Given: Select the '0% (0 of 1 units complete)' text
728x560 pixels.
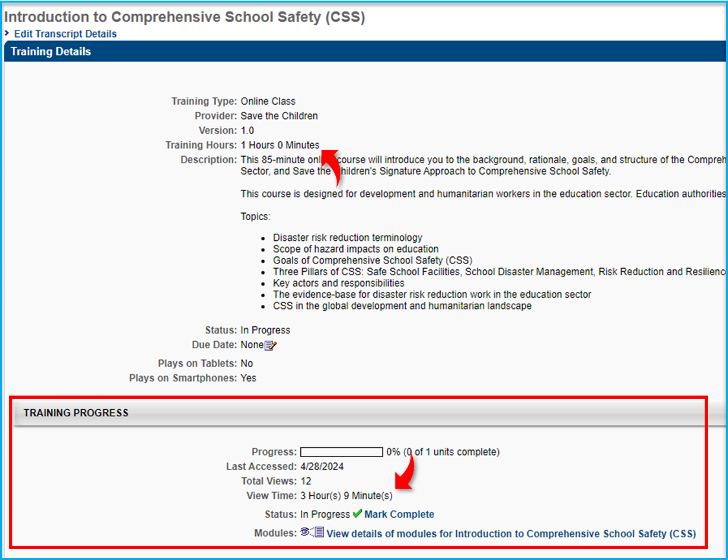Looking at the screenshot, I should (443, 452).
